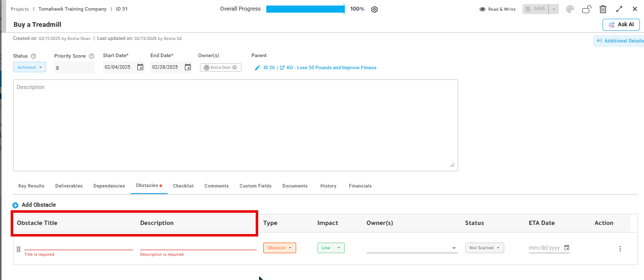
Task: Open the color palette theme icon
Action: (x=570, y=9)
